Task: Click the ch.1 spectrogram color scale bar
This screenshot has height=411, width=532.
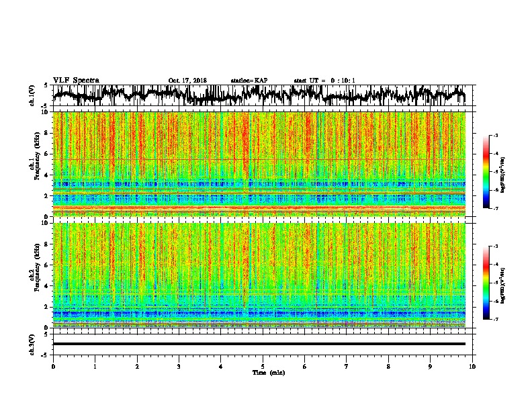Action: (x=486, y=172)
